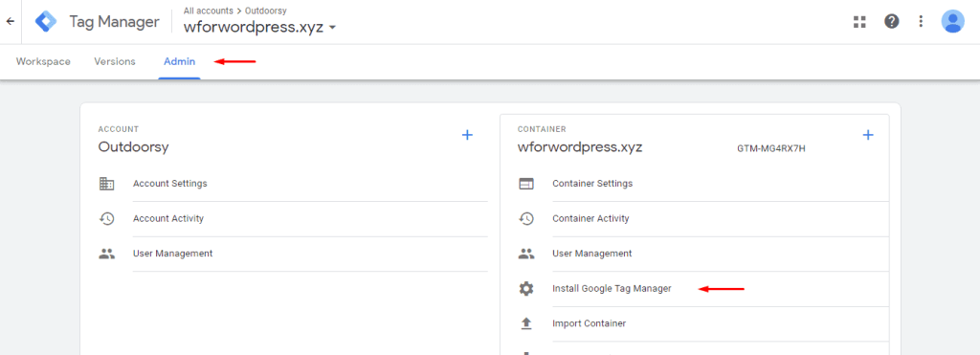Open the Google apps grid icon
The image size is (980, 355).
point(860,22)
